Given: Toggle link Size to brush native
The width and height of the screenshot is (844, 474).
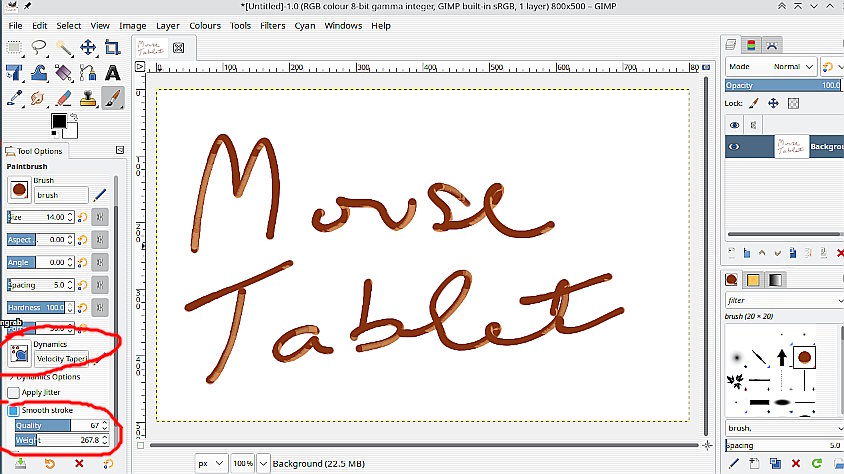Looking at the screenshot, I should tap(100, 217).
